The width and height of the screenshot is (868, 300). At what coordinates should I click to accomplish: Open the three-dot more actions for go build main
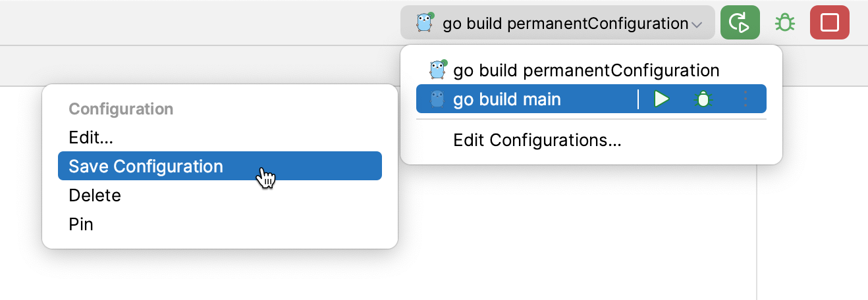[x=746, y=99]
